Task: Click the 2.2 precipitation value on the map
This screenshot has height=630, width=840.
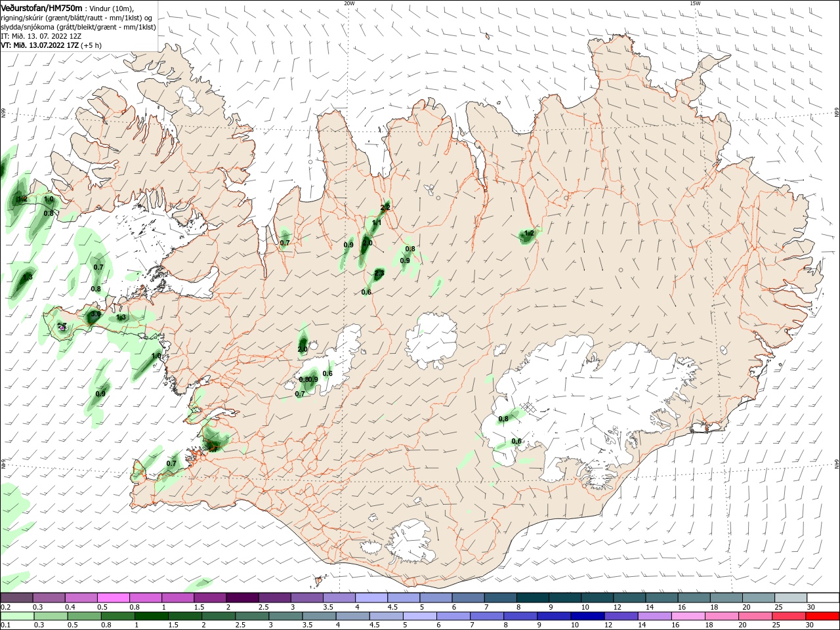Action: click(x=385, y=207)
